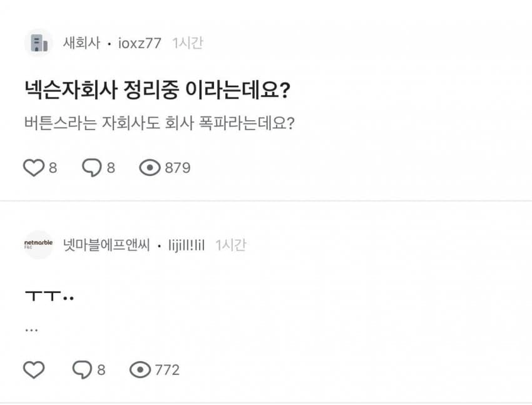This screenshot has width=532, height=405.
Task: Open the 새회사 company label
Action: click(x=81, y=43)
